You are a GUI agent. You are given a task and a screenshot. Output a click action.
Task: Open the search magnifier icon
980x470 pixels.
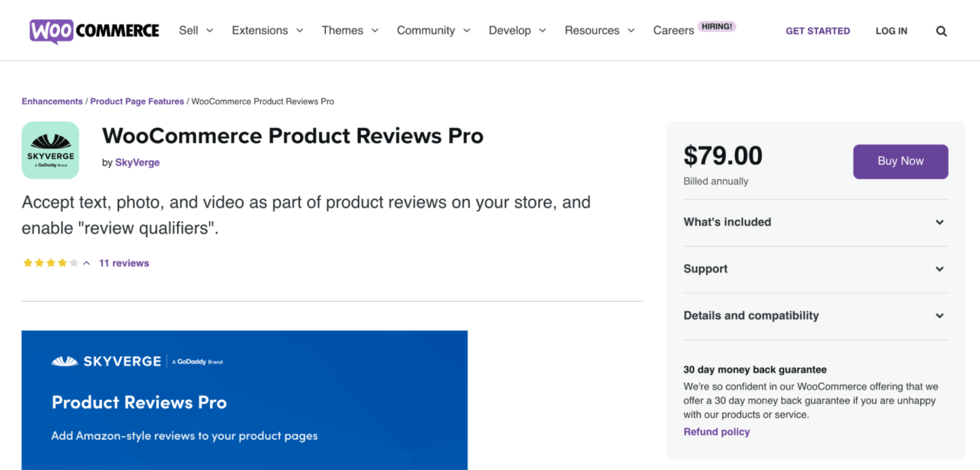tap(941, 31)
